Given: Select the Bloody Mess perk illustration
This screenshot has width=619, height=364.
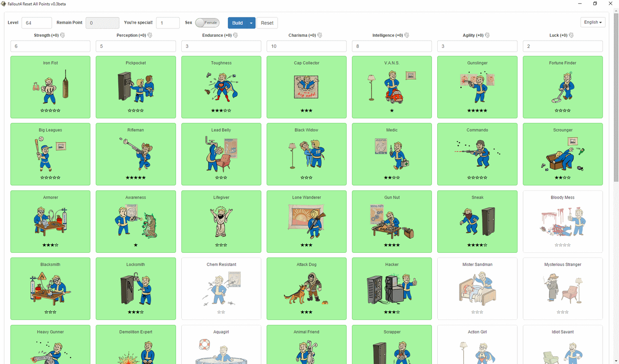Looking at the screenshot, I should (x=563, y=221).
